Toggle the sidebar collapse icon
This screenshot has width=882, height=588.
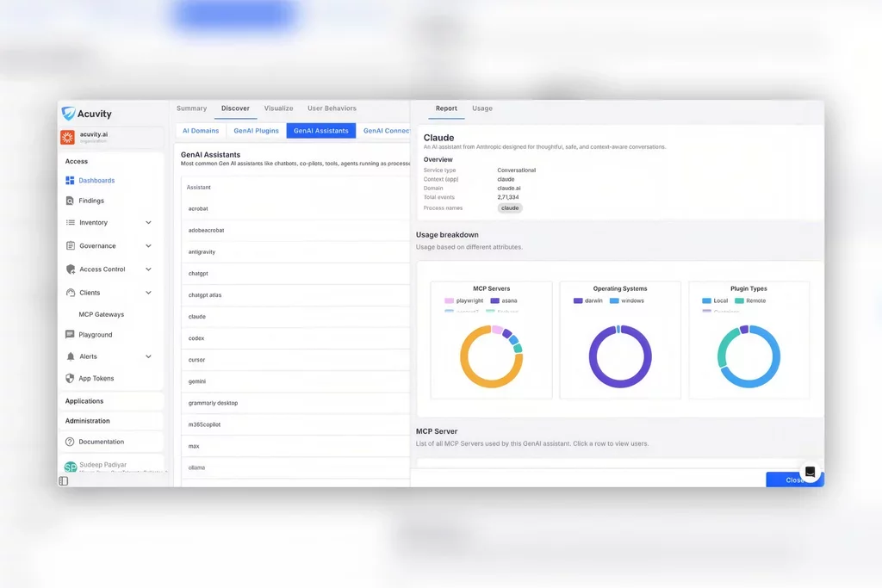pos(64,481)
